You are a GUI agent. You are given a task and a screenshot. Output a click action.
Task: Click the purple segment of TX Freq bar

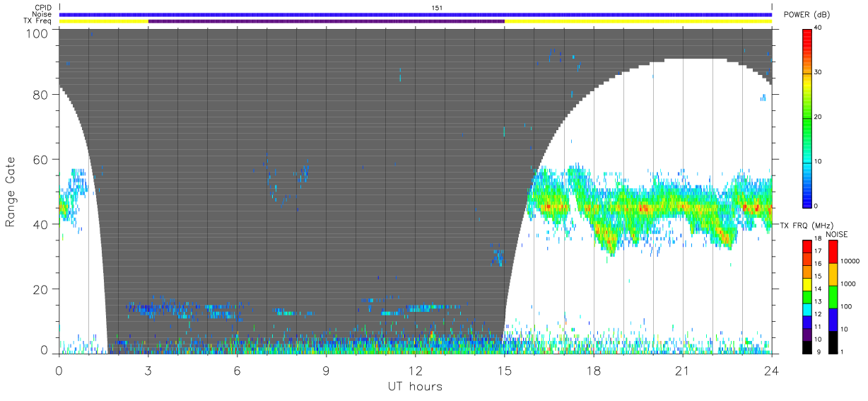(327, 21)
